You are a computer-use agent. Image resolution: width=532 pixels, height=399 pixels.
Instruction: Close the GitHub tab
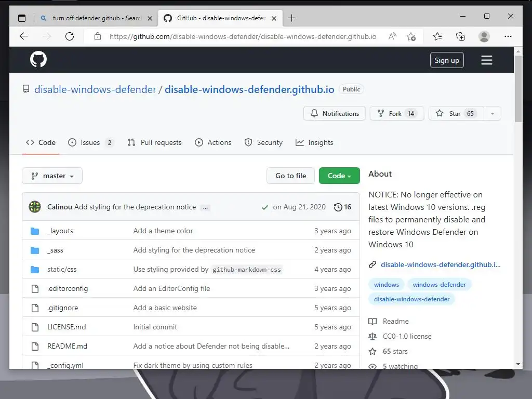(x=274, y=18)
